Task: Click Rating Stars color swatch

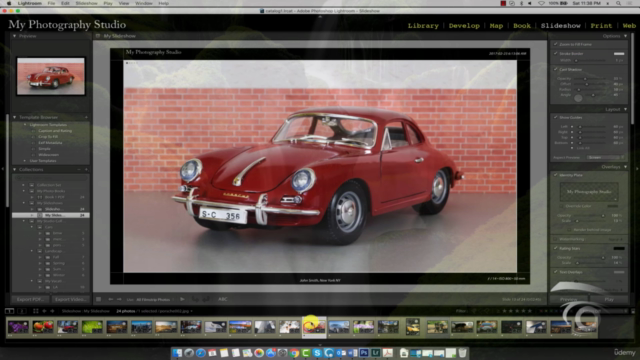Action: click(x=619, y=248)
